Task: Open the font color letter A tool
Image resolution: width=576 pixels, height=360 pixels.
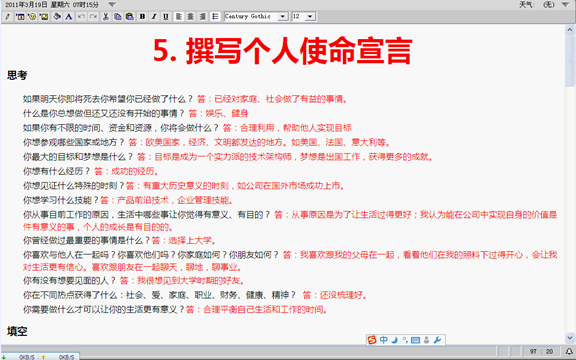Action: tap(69, 17)
